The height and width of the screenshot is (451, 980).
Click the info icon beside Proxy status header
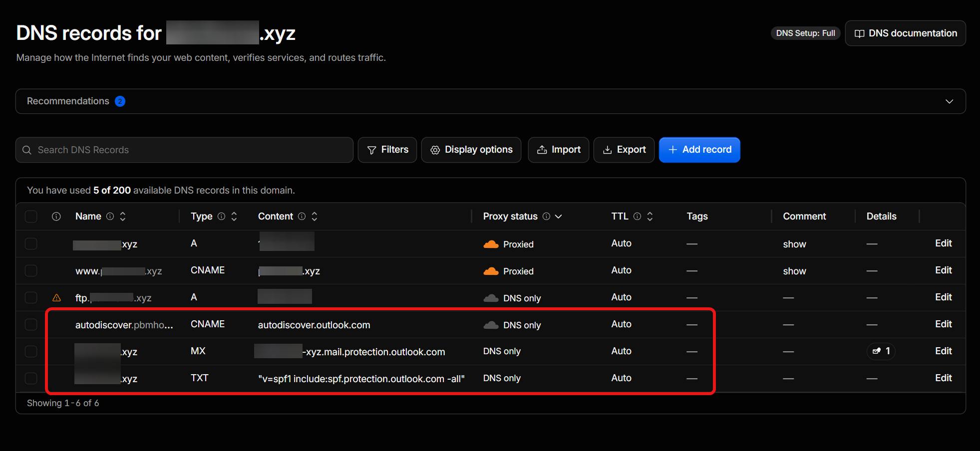(546, 216)
